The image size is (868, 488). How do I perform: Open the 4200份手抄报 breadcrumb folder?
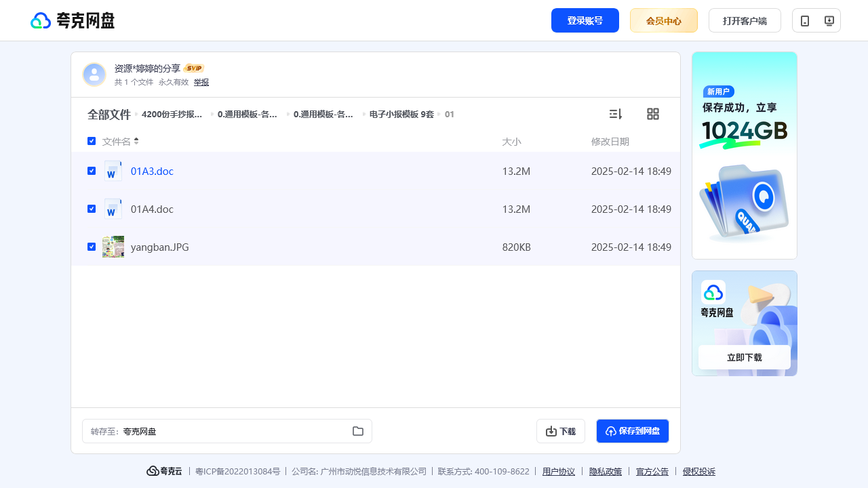click(x=172, y=115)
